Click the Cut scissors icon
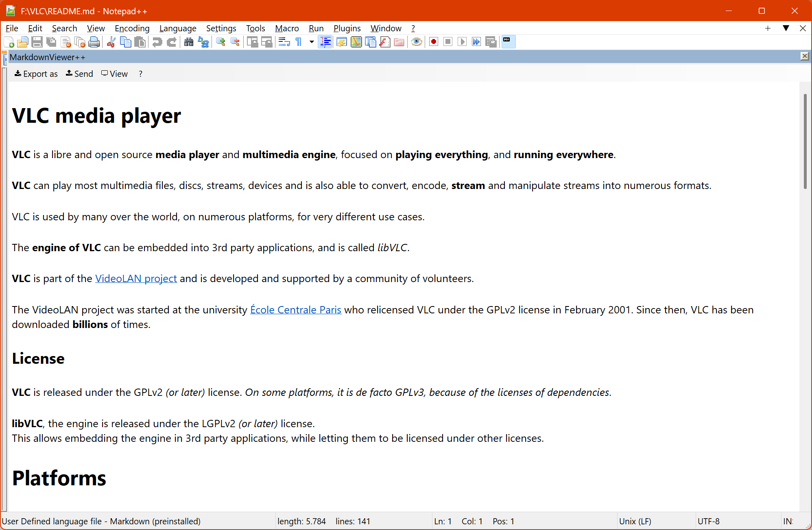 (x=111, y=42)
